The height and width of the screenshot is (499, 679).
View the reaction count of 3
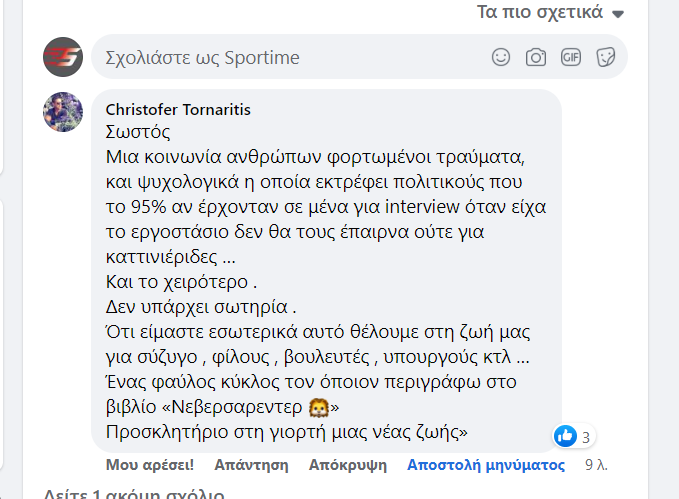[586, 436]
